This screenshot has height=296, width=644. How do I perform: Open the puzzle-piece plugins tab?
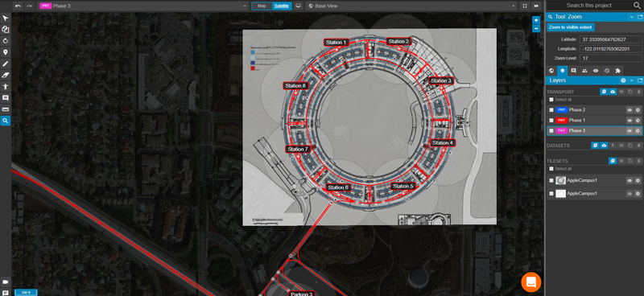click(617, 71)
